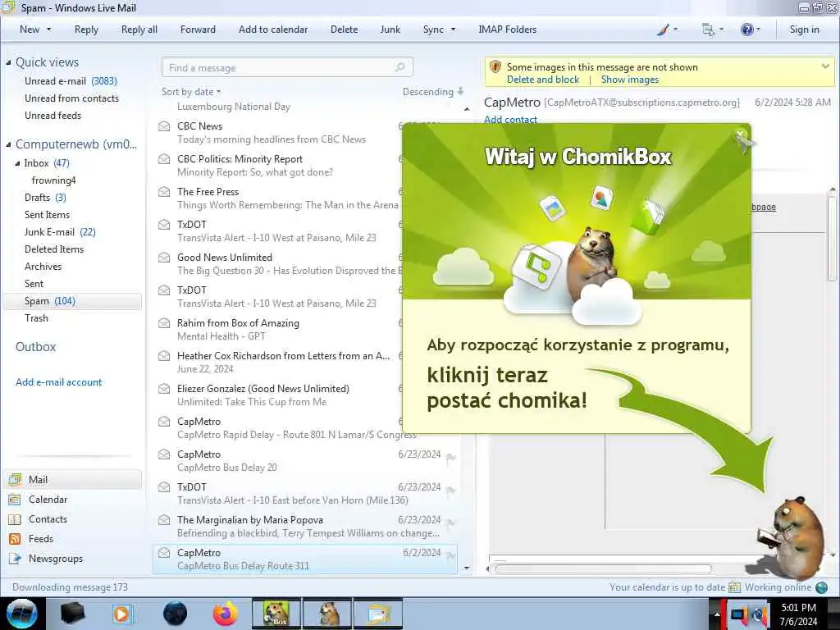This screenshot has width=840, height=630.
Task: Toggle flag on CapMetro Bus Delay 20 message
Action: 450,458
